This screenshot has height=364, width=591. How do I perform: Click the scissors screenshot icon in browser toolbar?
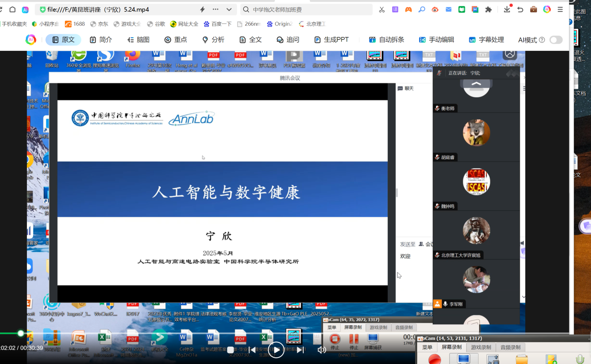pyautogui.click(x=382, y=10)
